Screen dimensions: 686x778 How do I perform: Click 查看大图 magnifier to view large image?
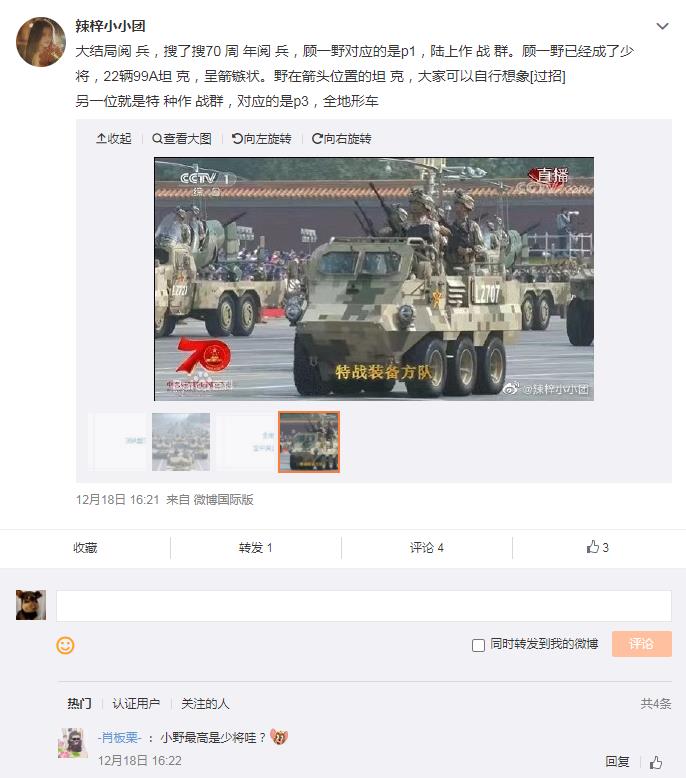coord(182,138)
